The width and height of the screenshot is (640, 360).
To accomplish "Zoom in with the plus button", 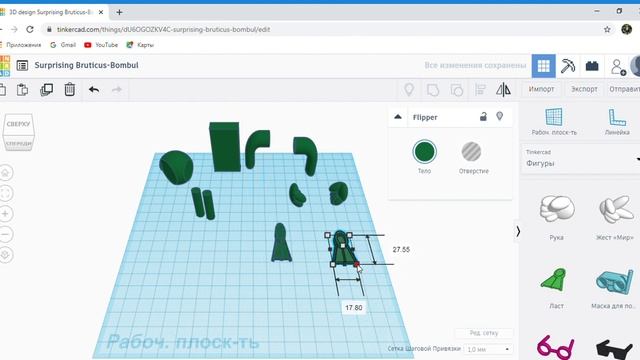I will click(5, 213).
